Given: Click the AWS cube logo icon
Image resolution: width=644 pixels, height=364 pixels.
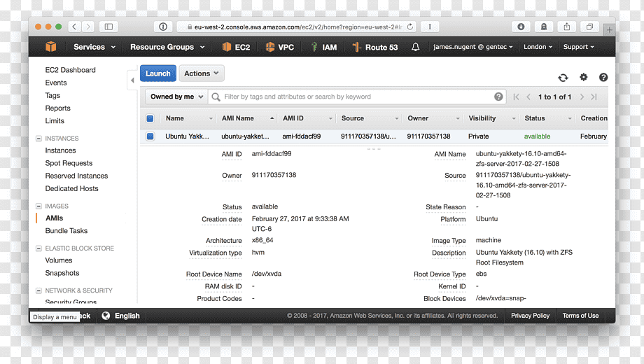Looking at the screenshot, I should pos(51,47).
